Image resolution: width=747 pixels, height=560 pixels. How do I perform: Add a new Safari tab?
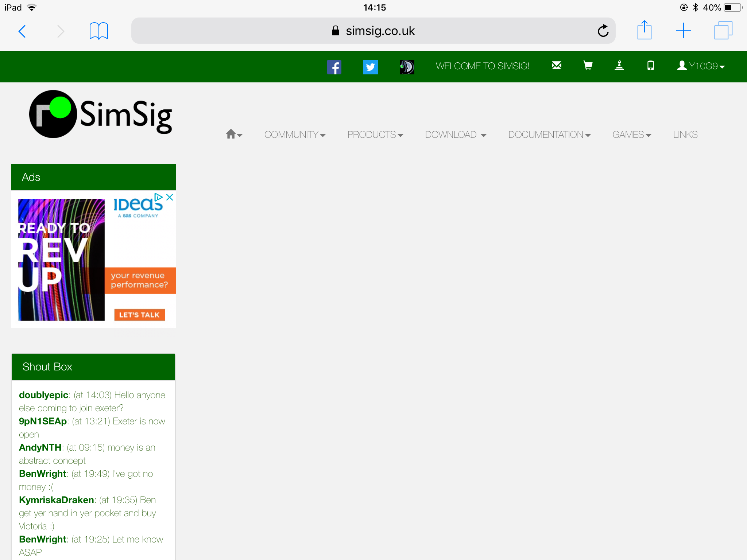click(x=684, y=30)
